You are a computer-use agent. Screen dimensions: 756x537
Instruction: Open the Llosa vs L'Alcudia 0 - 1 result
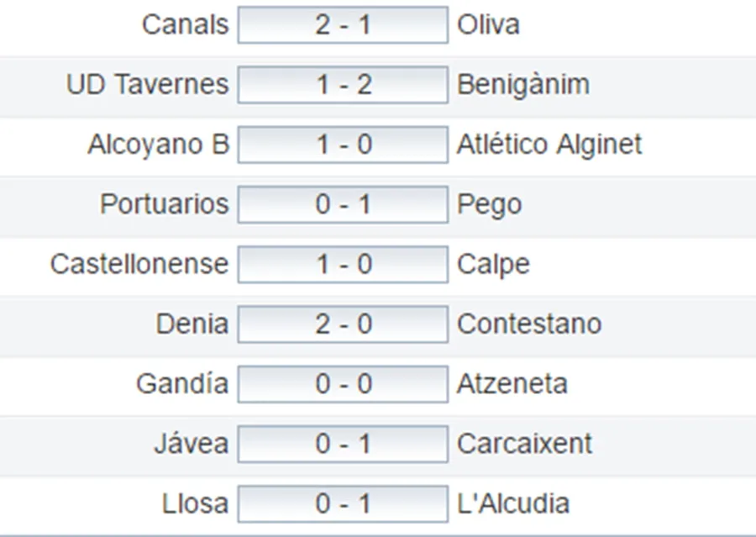(x=343, y=503)
